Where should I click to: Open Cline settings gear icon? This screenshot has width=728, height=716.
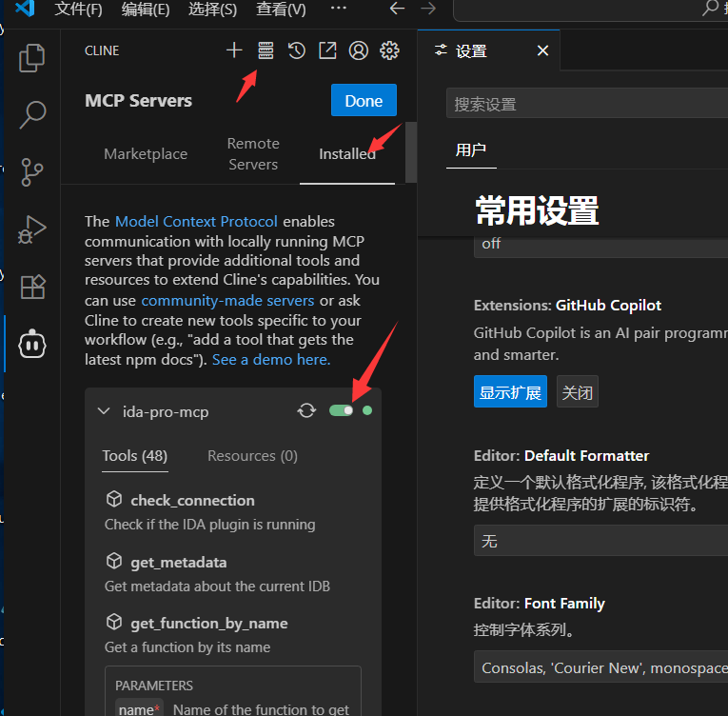[389, 50]
